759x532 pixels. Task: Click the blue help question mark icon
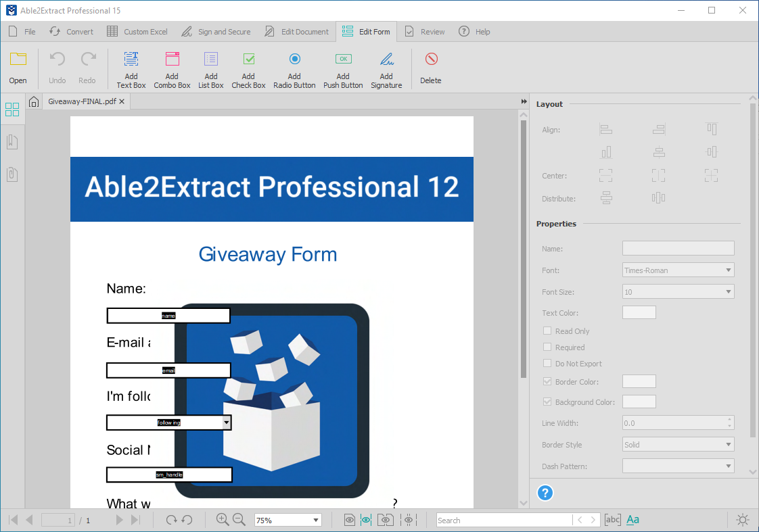click(x=545, y=493)
